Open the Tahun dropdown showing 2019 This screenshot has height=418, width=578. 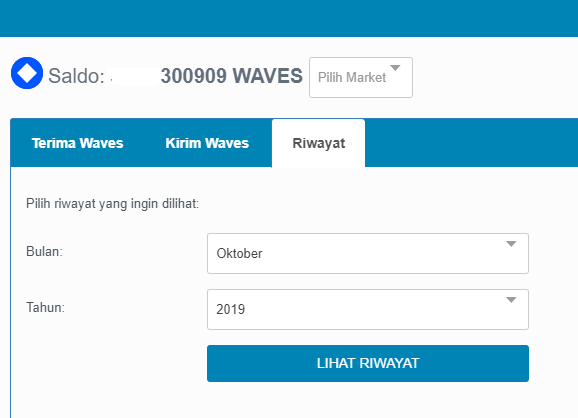point(368,309)
